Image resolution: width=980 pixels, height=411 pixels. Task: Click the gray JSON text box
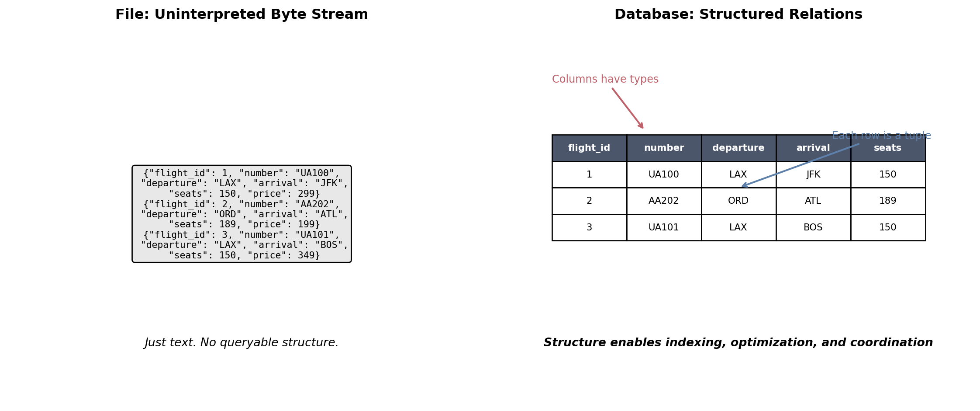tap(242, 214)
